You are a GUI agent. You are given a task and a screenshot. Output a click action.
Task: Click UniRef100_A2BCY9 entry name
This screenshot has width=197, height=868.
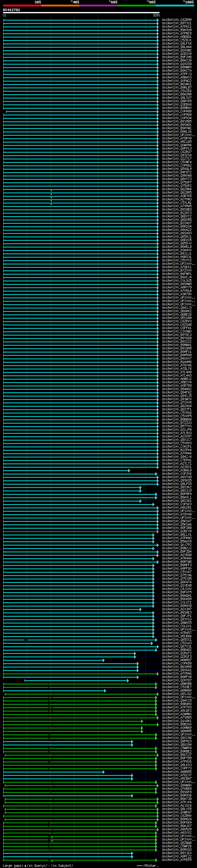[x=177, y=531]
